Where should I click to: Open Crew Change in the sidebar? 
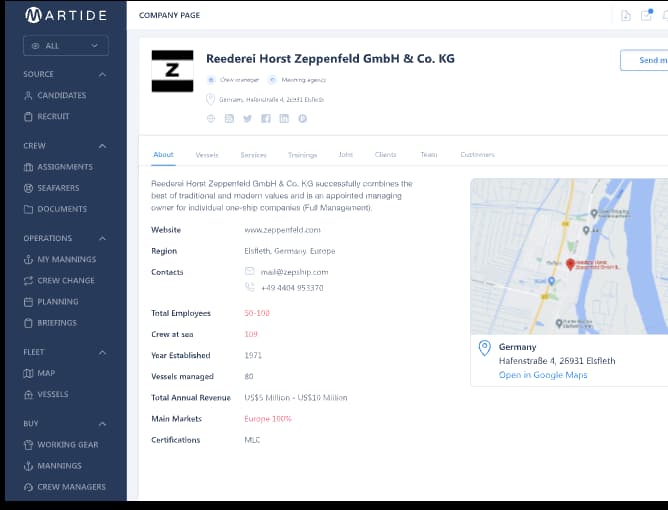[66, 280]
